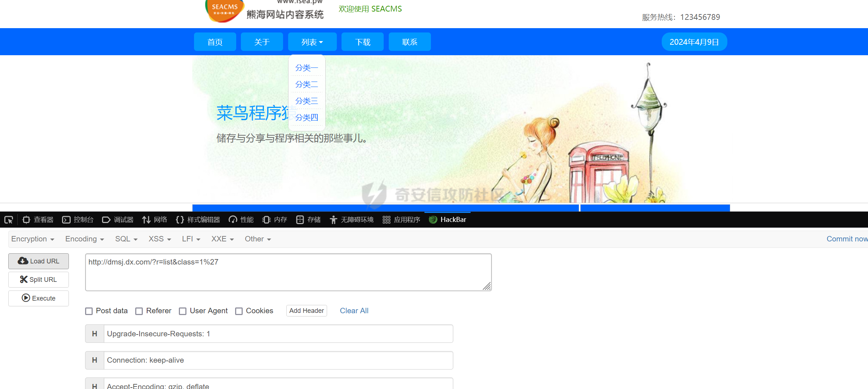Open the 查看器 inspector panel icon

26,220
